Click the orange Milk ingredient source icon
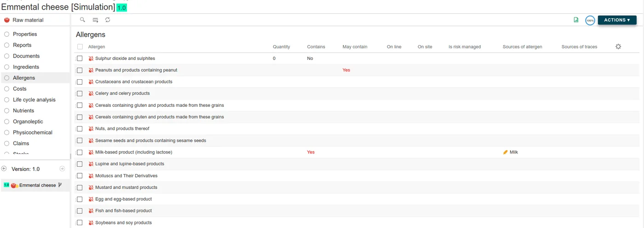 pyautogui.click(x=506, y=152)
